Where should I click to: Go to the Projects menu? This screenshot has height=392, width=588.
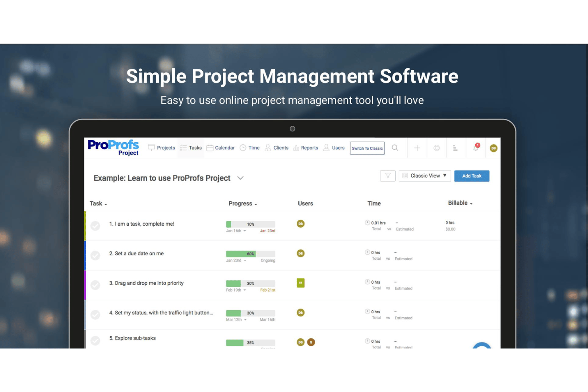pos(162,148)
